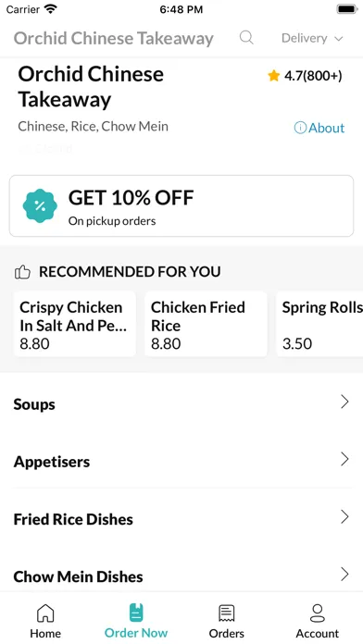This screenshot has width=363, height=644.
Task: Open the GET 10% OFF offer
Action: (x=181, y=205)
